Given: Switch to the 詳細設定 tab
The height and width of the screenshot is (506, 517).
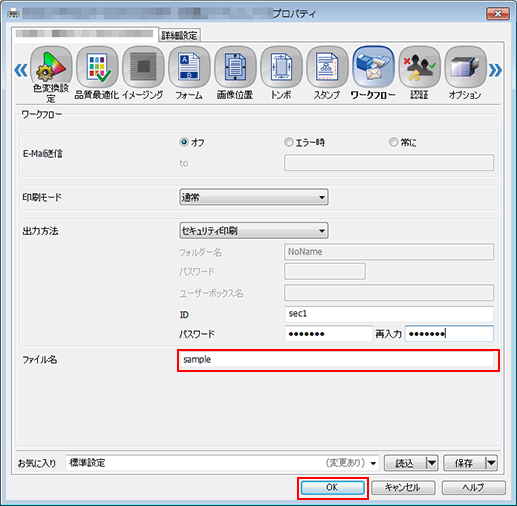Looking at the screenshot, I should pyautogui.click(x=179, y=35).
